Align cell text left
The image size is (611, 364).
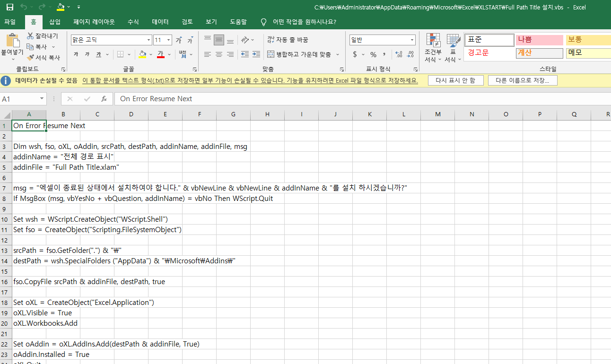coord(207,54)
